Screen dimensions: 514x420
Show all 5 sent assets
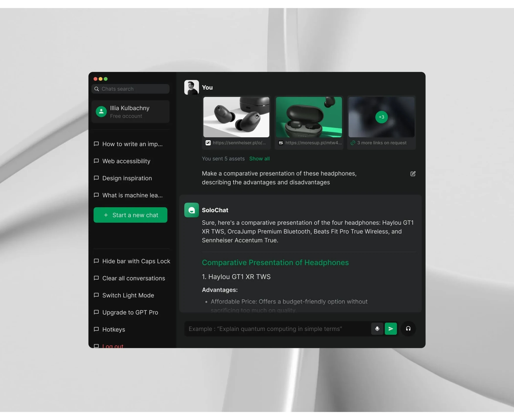(x=259, y=158)
